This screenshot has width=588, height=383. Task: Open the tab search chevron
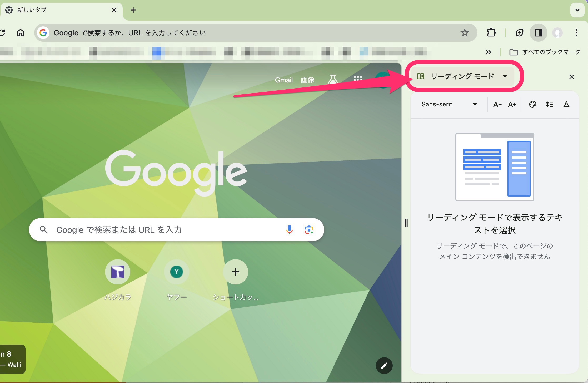577,10
